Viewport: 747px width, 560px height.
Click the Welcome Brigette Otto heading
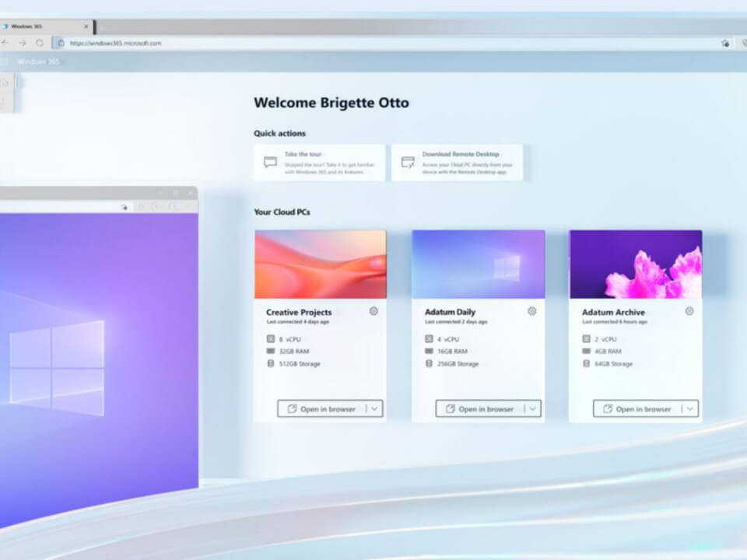331,103
